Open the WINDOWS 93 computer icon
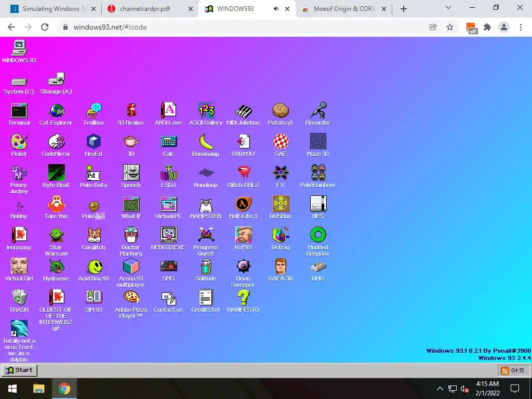 [19, 51]
